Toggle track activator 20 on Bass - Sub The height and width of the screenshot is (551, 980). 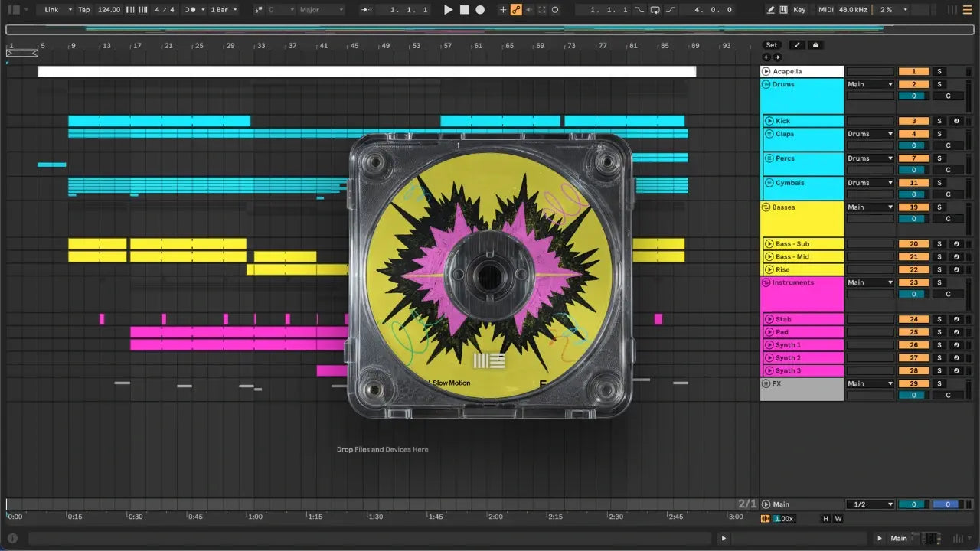point(913,244)
